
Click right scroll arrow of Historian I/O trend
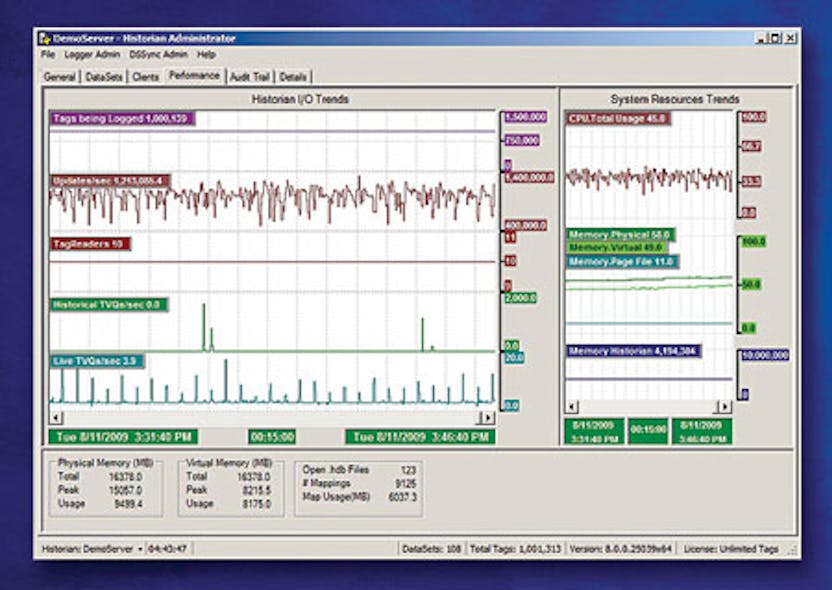(488, 418)
